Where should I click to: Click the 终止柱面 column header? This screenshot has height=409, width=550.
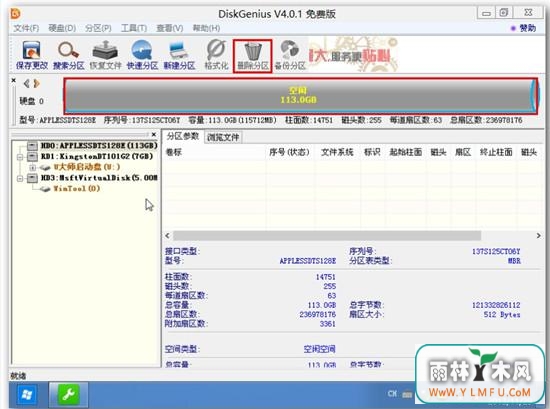pos(496,152)
